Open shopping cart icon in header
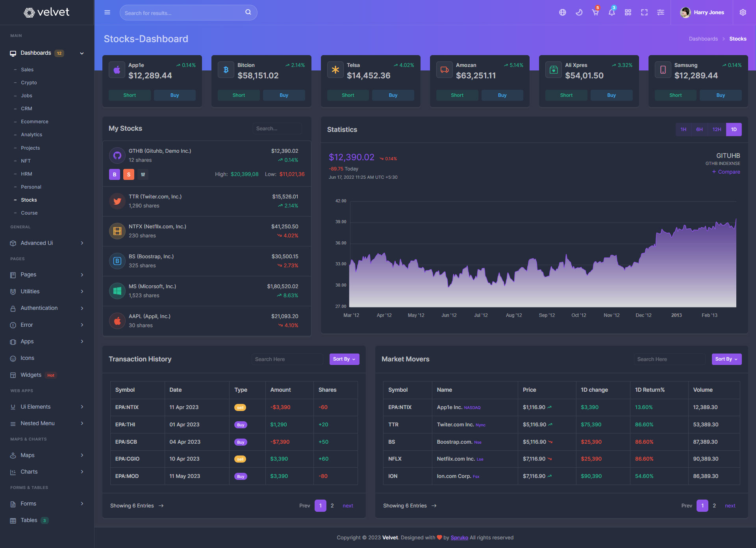This screenshot has height=548, width=756. point(595,13)
